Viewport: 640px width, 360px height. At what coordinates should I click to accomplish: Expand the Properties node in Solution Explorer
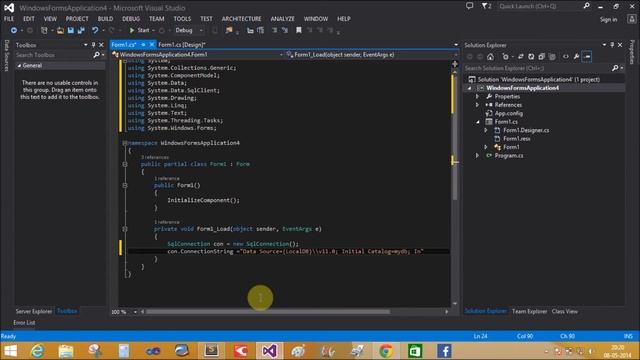pyautogui.click(x=477, y=97)
